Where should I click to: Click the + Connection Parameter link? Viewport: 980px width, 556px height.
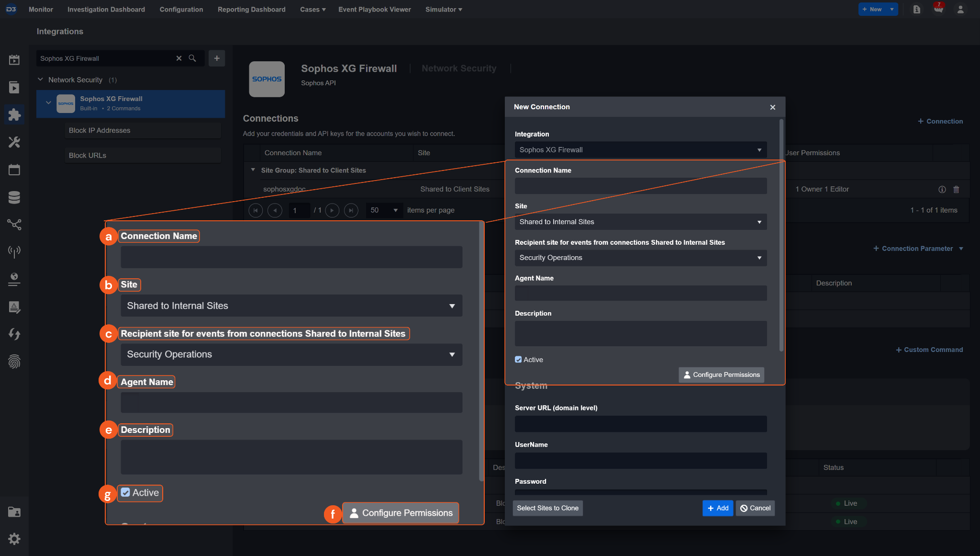click(x=913, y=249)
